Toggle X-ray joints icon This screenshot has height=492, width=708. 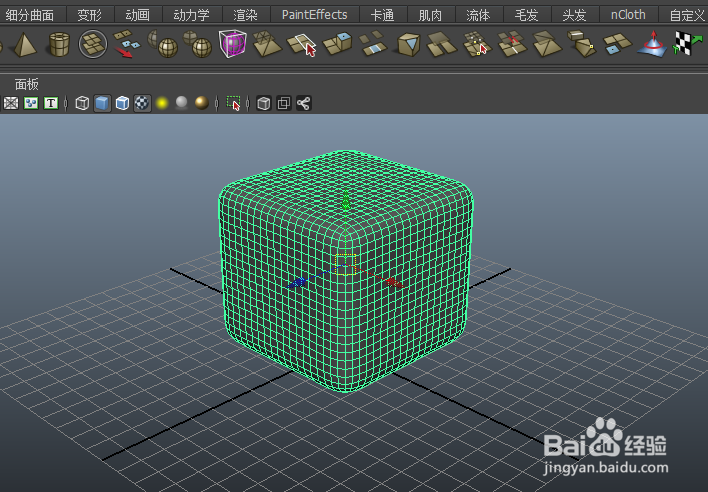(303, 103)
